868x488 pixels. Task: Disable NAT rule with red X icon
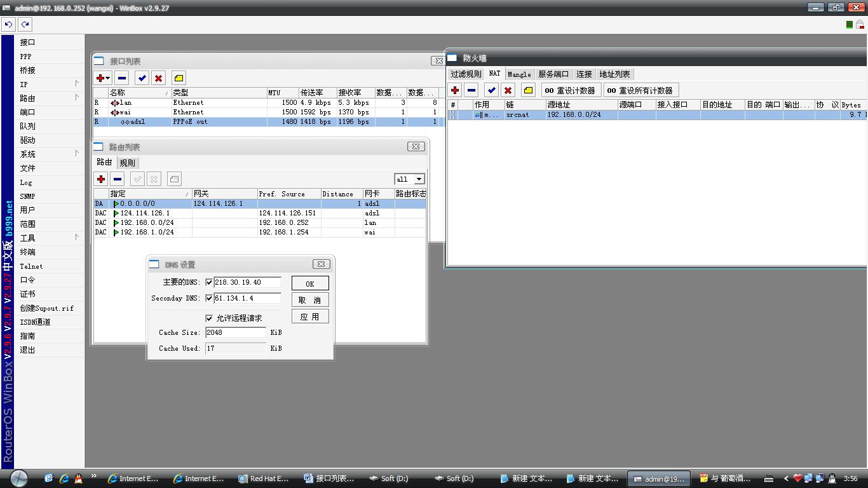(508, 90)
